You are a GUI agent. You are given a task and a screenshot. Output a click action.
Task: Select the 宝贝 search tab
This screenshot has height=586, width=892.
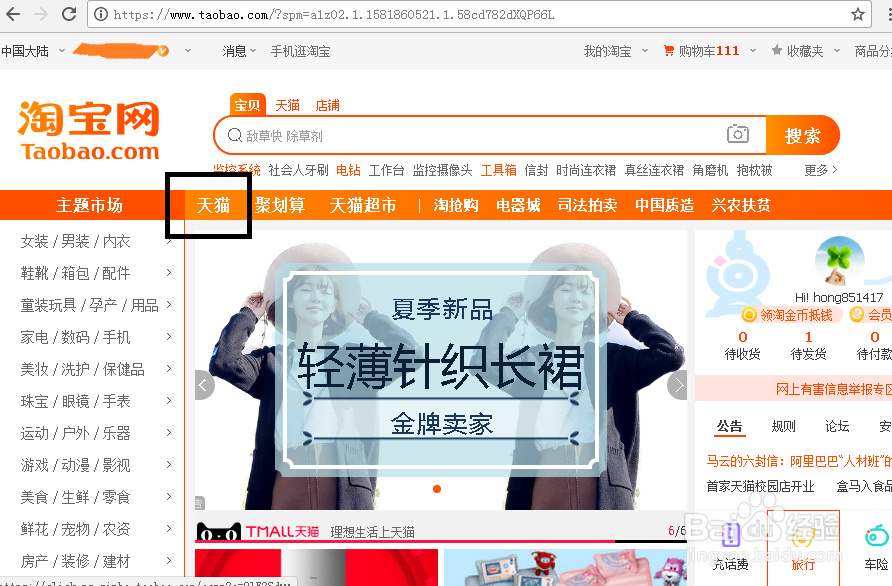tap(247, 105)
